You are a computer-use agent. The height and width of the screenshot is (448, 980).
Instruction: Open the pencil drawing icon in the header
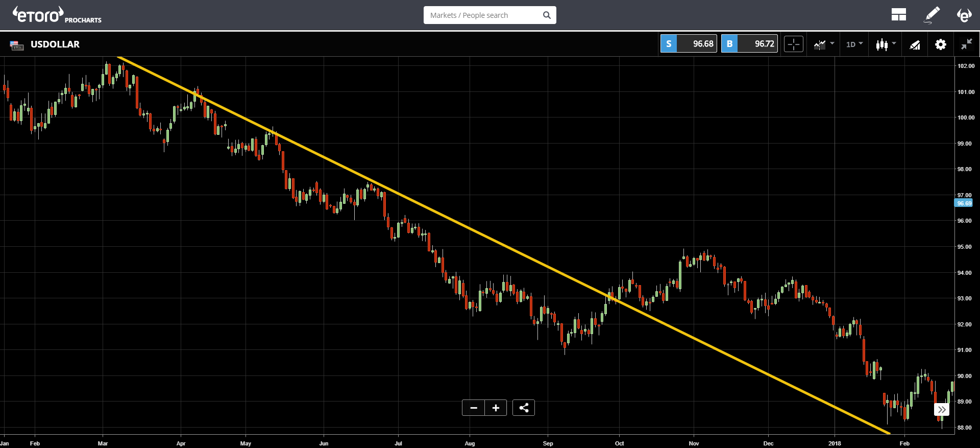[932, 15]
